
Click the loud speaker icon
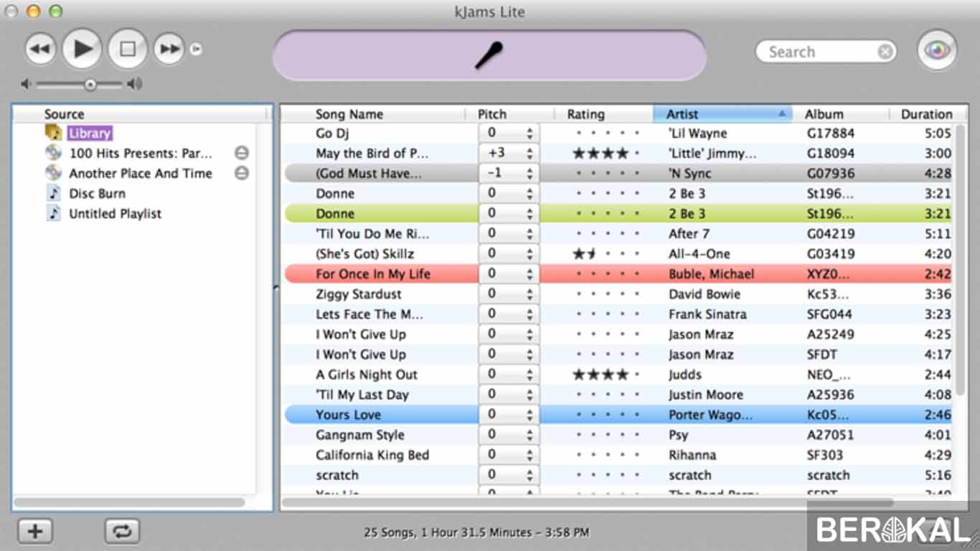point(134,85)
